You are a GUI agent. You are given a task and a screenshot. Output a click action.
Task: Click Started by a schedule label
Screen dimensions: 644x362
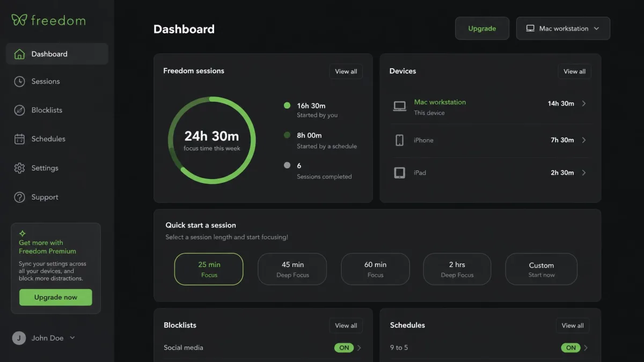coord(327,146)
